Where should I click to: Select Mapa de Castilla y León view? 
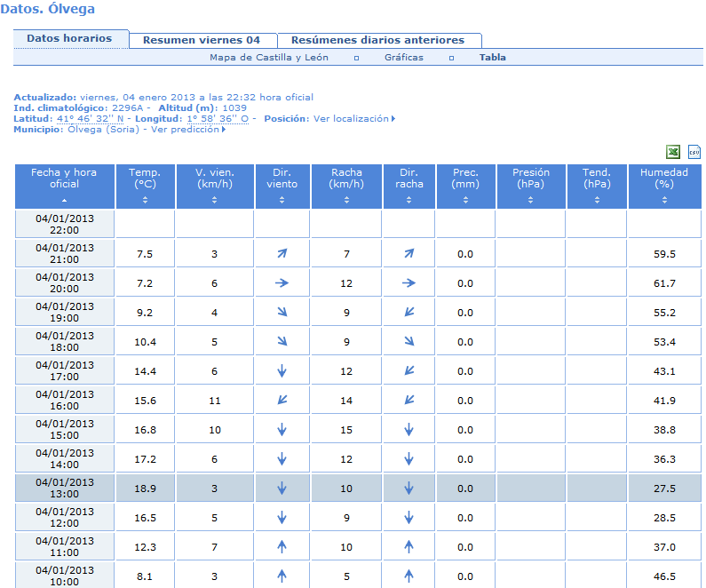pyautogui.click(x=269, y=58)
